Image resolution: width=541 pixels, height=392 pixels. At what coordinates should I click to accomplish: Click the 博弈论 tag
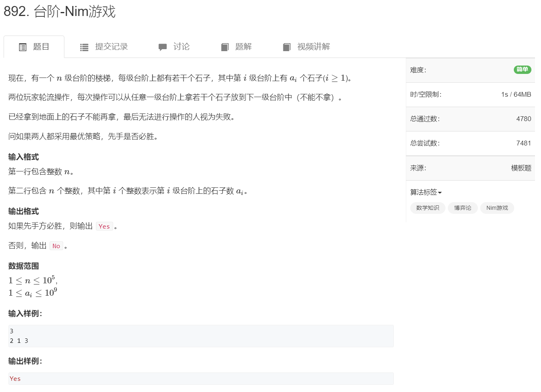(463, 208)
